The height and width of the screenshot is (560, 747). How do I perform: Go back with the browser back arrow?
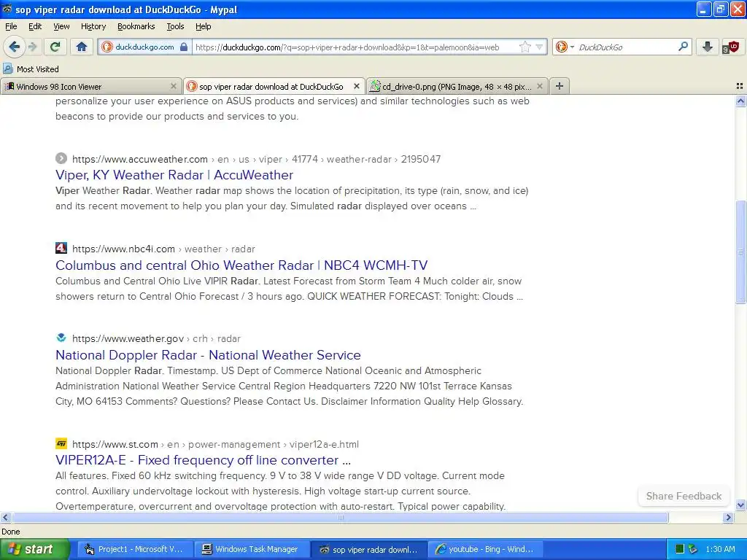tap(15, 47)
